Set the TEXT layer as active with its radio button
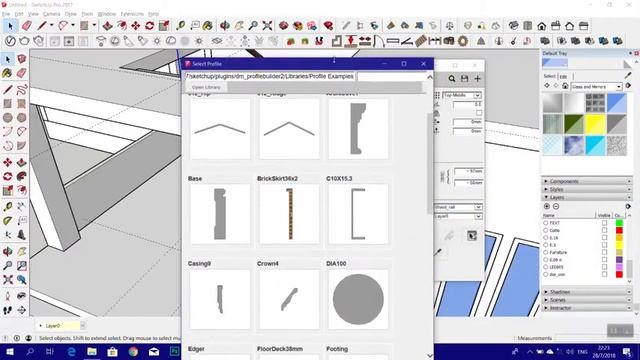The image size is (640, 360). (546, 223)
